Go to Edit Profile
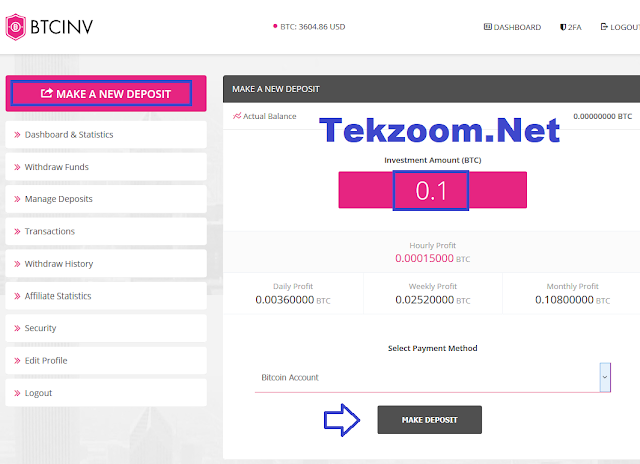 (106, 361)
